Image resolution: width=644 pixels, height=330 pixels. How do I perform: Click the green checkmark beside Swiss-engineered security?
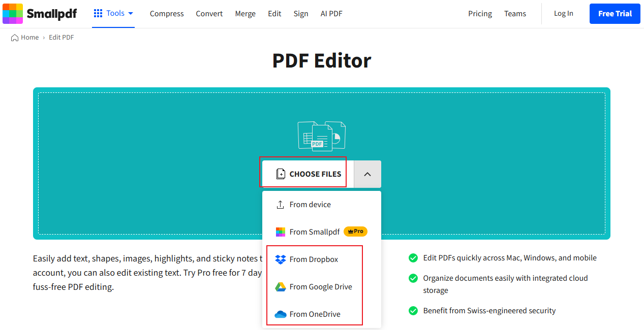pyautogui.click(x=413, y=310)
